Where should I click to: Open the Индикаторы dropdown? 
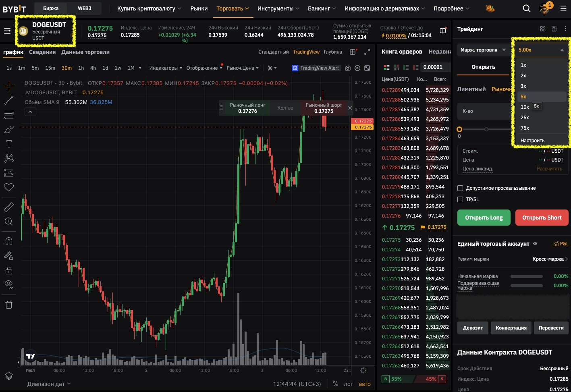166,68
